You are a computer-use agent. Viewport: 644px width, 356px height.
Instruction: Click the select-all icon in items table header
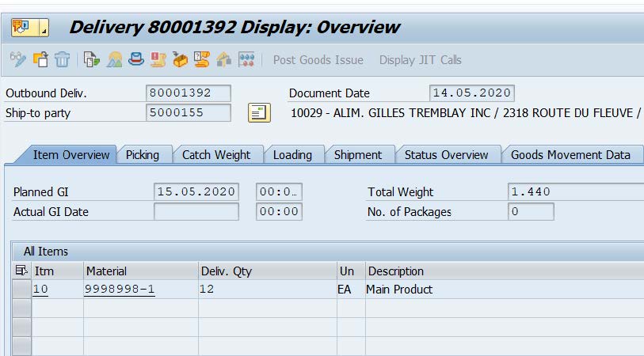[x=21, y=271]
